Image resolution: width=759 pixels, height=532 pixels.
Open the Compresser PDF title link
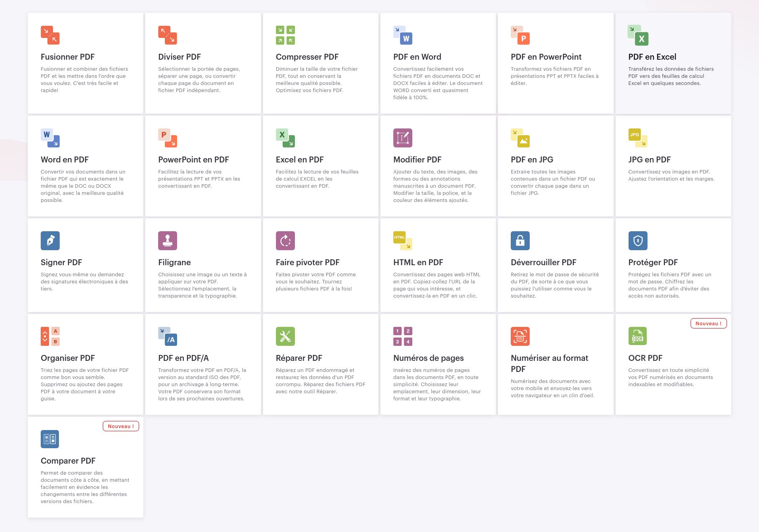point(307,57)
